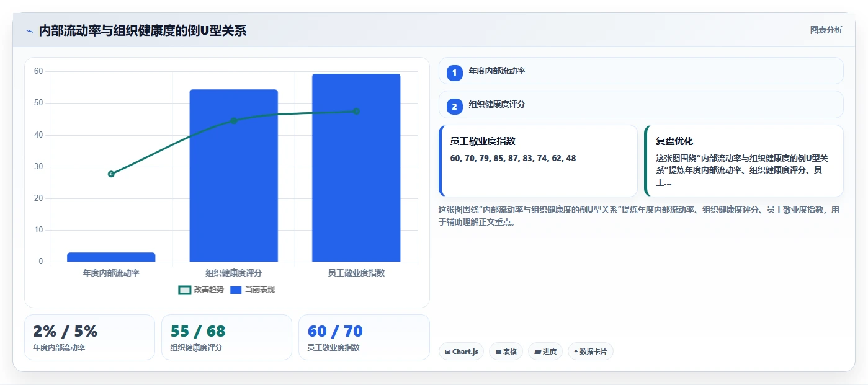Viewport: 868px width, 385px height.
Task: Click the trend line point above 年度内部流动率
Action: tap(111, 174)
